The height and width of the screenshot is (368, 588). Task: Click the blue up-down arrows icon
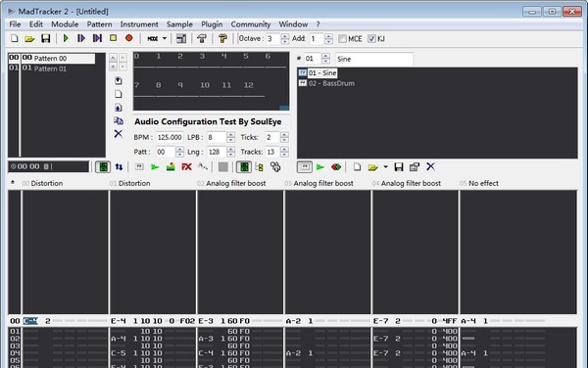[x=119, y=167]
